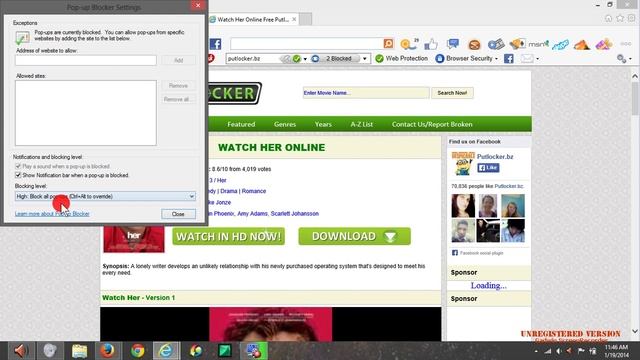
Task: Click the green DOWNLOAD button
Action: (x=355, y=236)
